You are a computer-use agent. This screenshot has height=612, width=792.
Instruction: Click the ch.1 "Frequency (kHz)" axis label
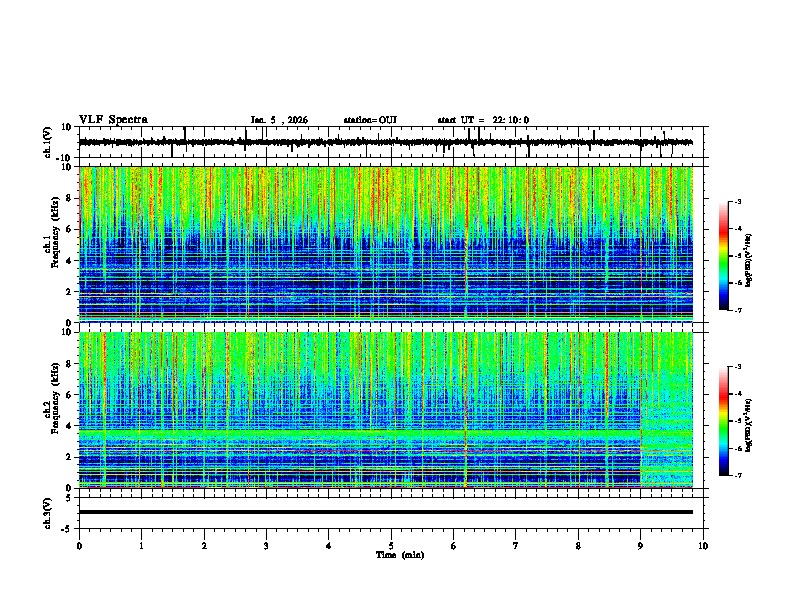(56, 232)
